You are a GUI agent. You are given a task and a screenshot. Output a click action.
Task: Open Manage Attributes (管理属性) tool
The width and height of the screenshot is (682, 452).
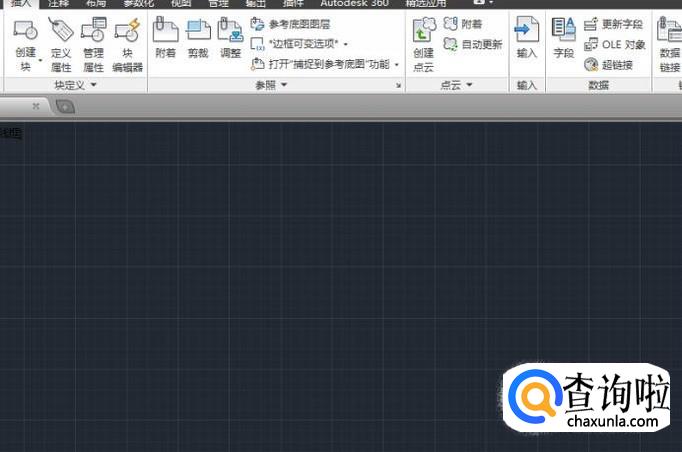94,44
